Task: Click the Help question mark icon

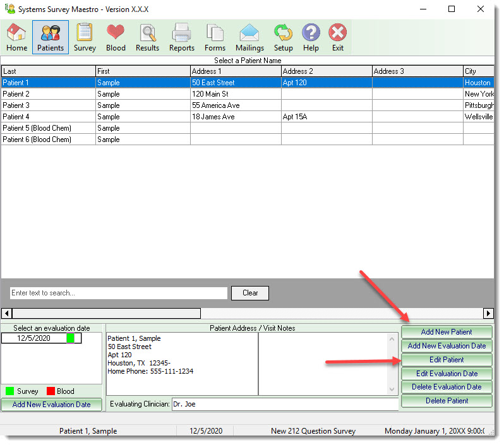Action: click(311, 37)
